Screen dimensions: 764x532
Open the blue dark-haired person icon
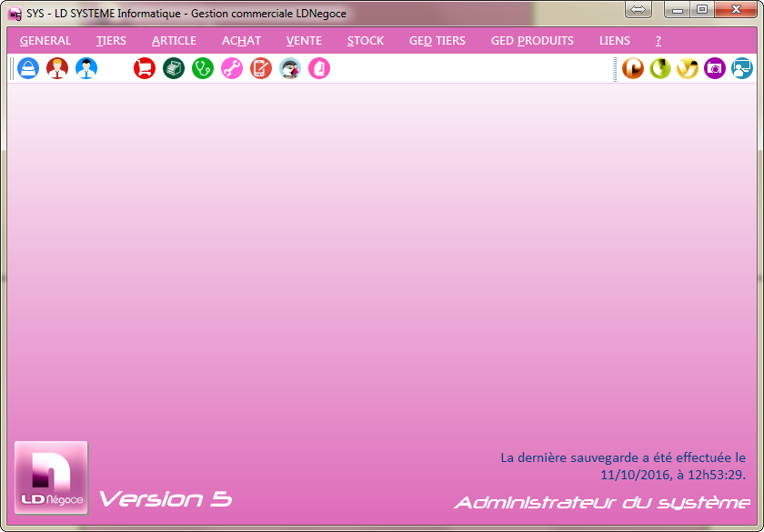pos(86,68)
